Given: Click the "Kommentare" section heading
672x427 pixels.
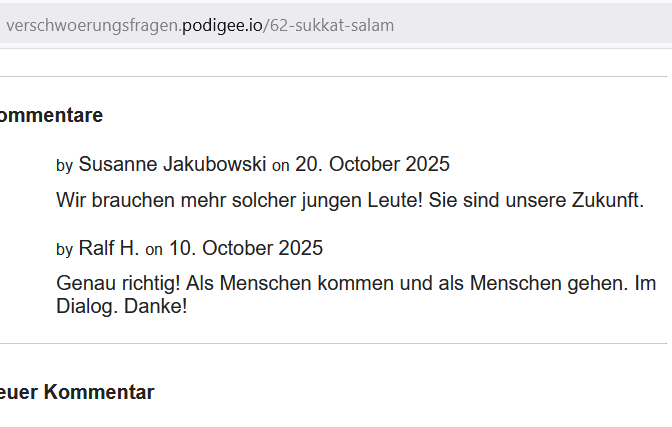Looking at the screenshot, I should (x=50, y=115).
